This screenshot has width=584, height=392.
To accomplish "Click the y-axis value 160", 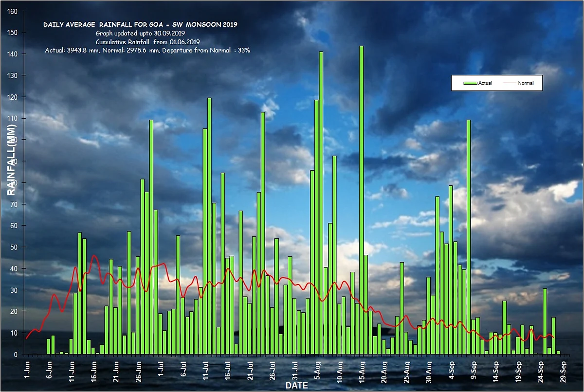I will 12,11.
